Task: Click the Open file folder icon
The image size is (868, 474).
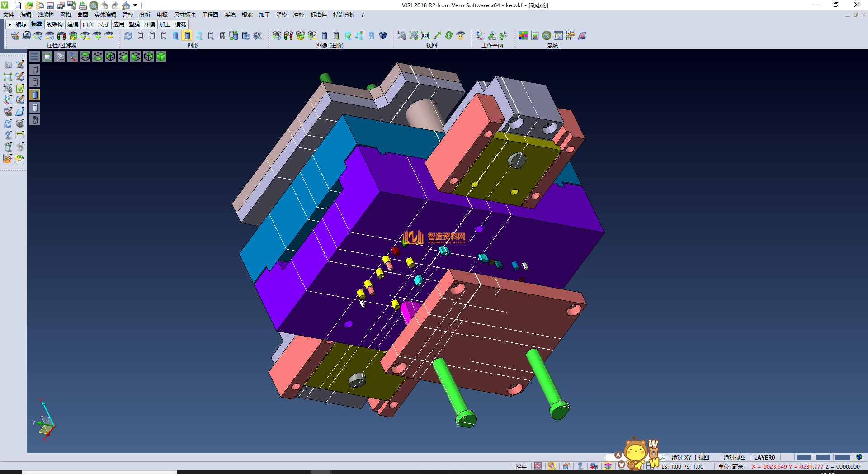Action: click(x=28, y=5)
